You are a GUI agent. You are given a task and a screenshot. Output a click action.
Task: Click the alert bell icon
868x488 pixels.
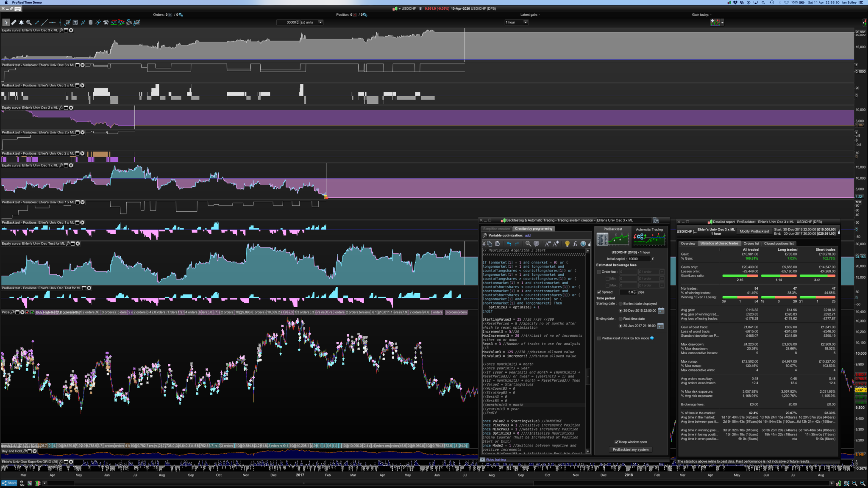(21, 22)
